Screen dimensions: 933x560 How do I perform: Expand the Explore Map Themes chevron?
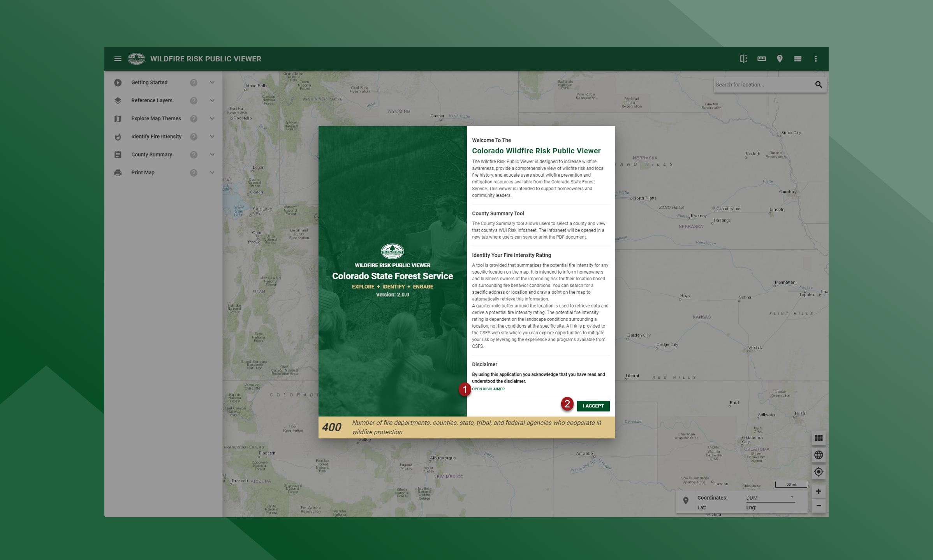(x=212, y=119)
